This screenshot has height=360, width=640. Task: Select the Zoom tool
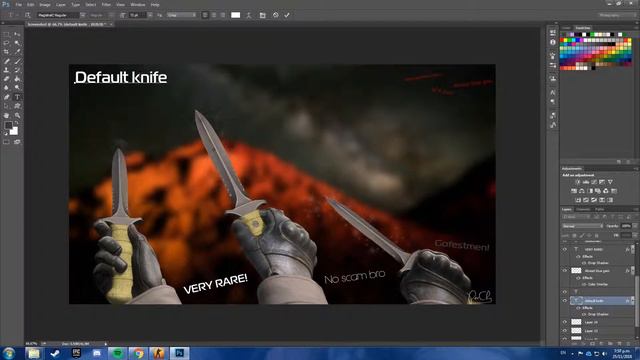click(17, 116)
